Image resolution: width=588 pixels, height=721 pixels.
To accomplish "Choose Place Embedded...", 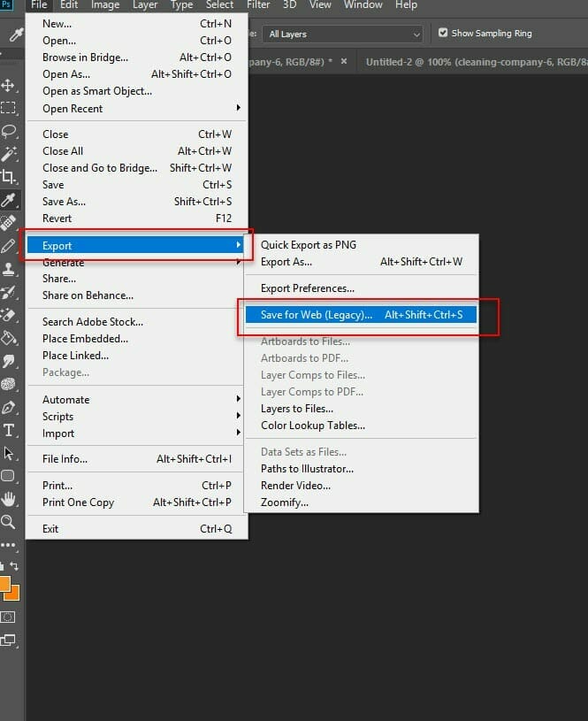I will point(135,339).
